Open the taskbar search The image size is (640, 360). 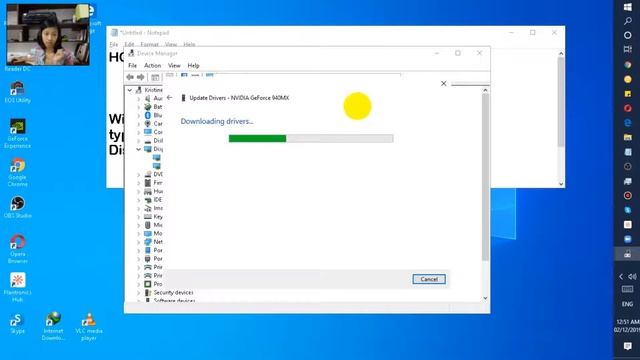[627, 21]
